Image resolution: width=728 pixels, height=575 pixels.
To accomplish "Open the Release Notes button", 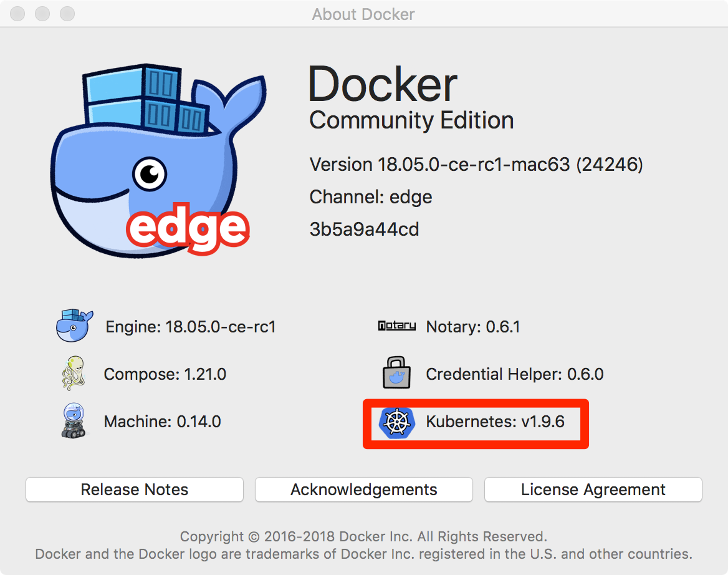I will (x=135, y=490).
